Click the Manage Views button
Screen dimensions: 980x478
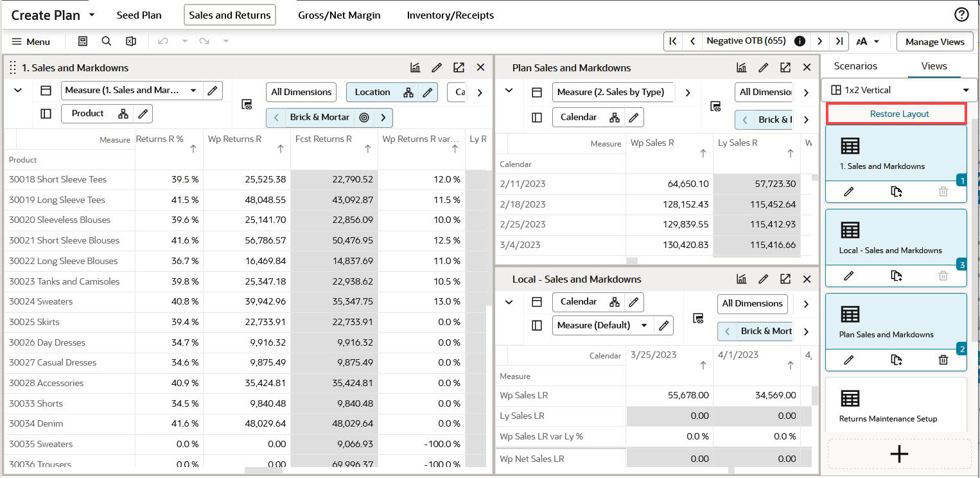tap(934, 42)
